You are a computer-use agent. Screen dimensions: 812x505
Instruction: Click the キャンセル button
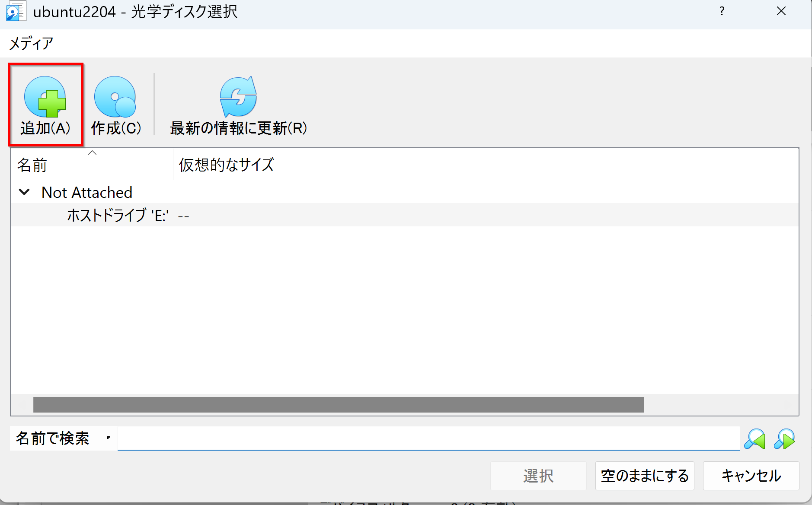(751, 476)
